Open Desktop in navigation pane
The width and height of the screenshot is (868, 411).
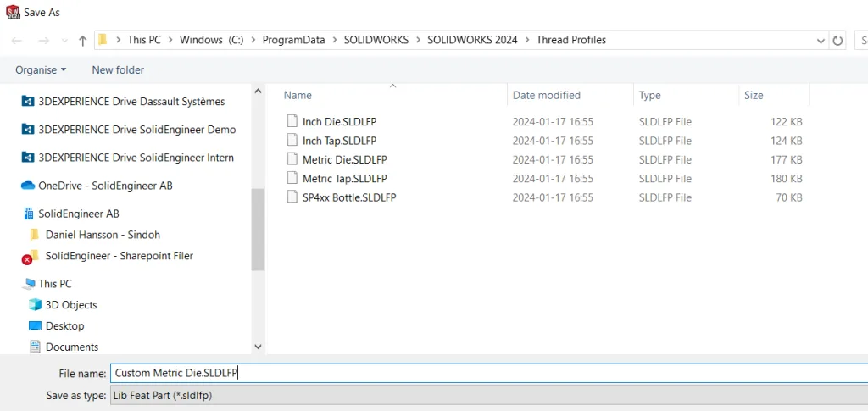pyautogui.click(x=64, y=325)
